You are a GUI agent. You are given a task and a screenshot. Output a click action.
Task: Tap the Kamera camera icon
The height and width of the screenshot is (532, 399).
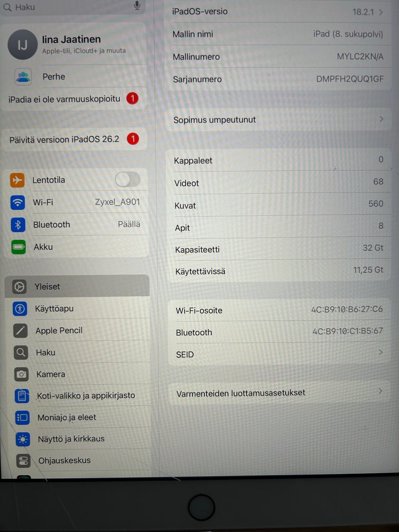coord(21,374)
